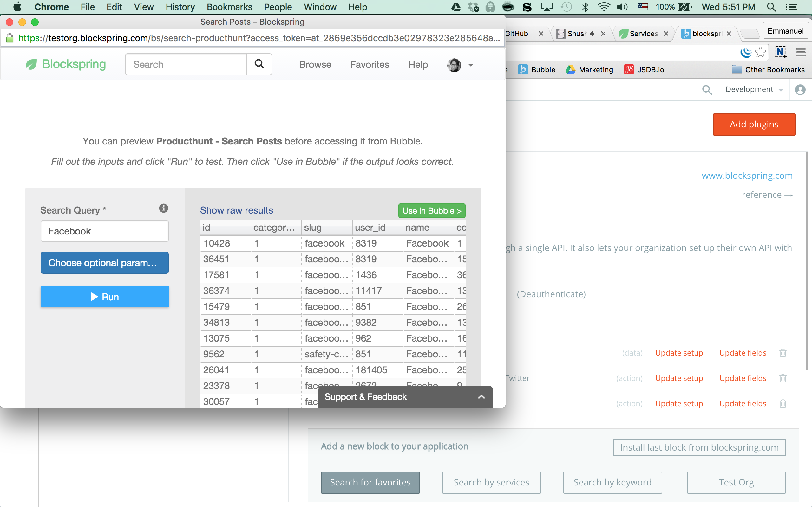
Task: Click the Run button
Action: [x=104, y=297]
